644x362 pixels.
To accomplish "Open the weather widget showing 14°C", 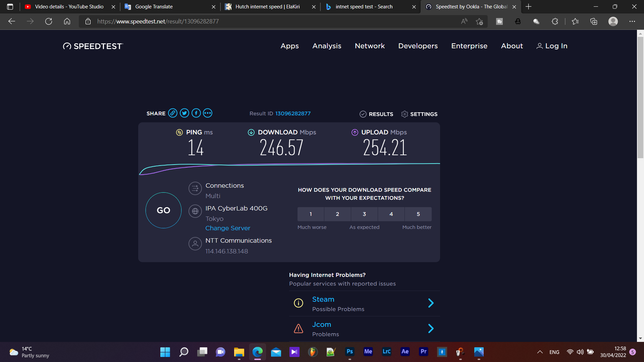I will pyautogui.click(x=30, y=352).
